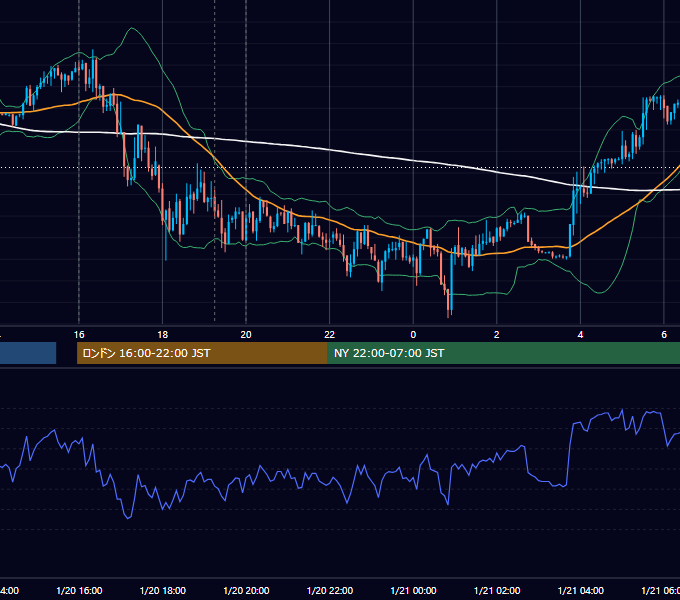
Task: Click the "1/21 00:00" bottom axis label
Action: pyautogui.click(x=413, y=591)
